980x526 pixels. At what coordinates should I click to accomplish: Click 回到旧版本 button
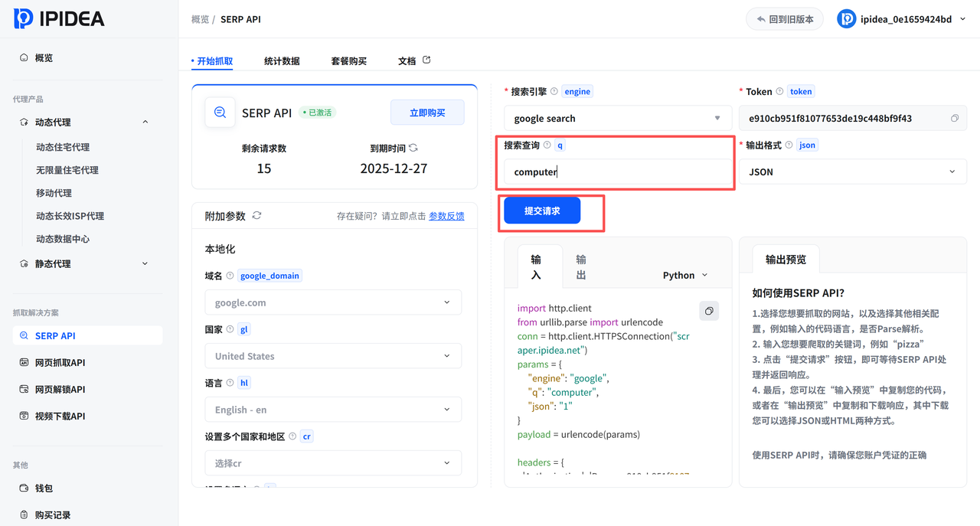pos(785,19)
